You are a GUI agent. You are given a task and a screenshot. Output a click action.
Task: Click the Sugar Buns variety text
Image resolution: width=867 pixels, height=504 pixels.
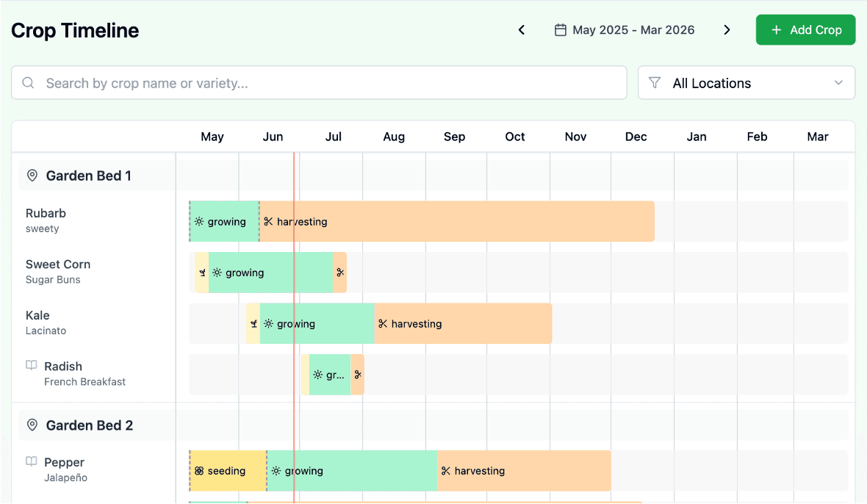[53, 280]
